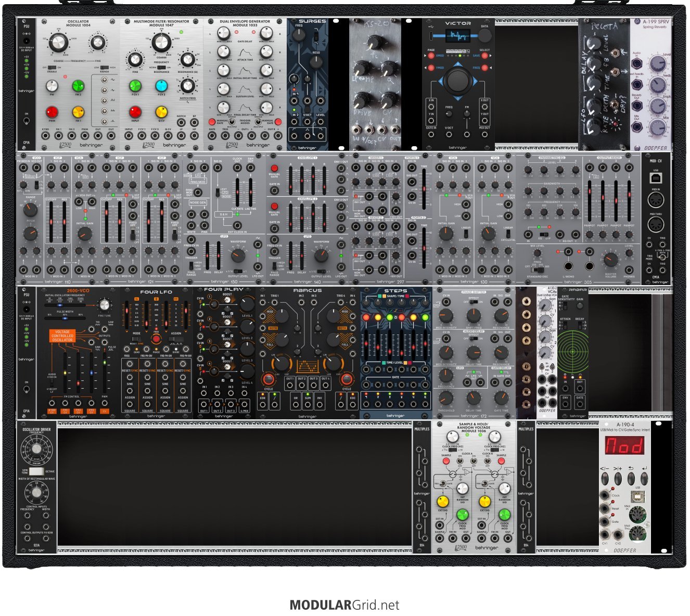
Task: Click the PITCH knob on the 110 module
Action: point(31,234)
